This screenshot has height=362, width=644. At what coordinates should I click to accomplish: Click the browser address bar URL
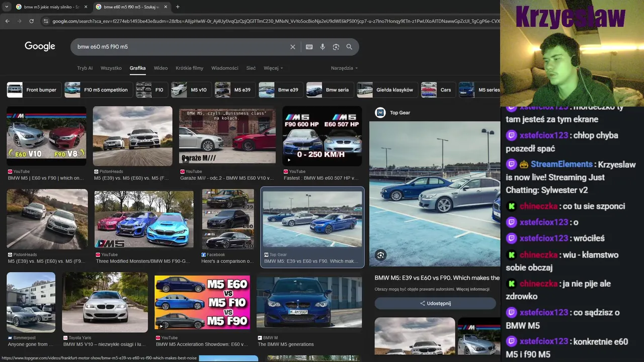coord(276,21)
